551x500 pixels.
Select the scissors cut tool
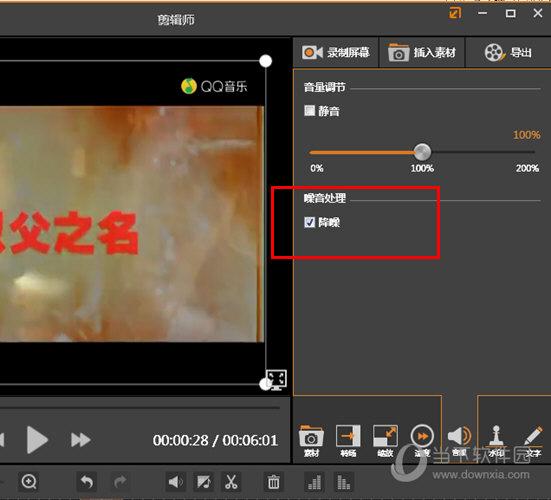(231, 482)
